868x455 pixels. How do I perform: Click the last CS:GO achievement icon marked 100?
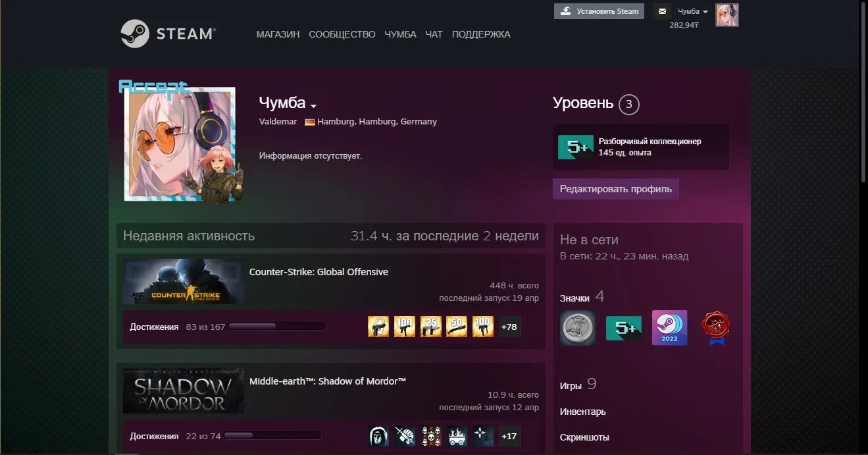[483, 326]
